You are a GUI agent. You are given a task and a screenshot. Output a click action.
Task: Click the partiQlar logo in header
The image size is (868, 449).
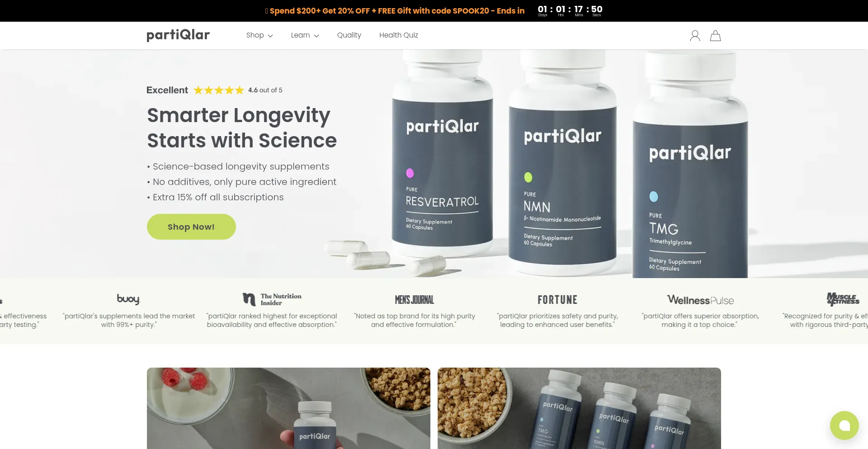[x=178, y=35]
